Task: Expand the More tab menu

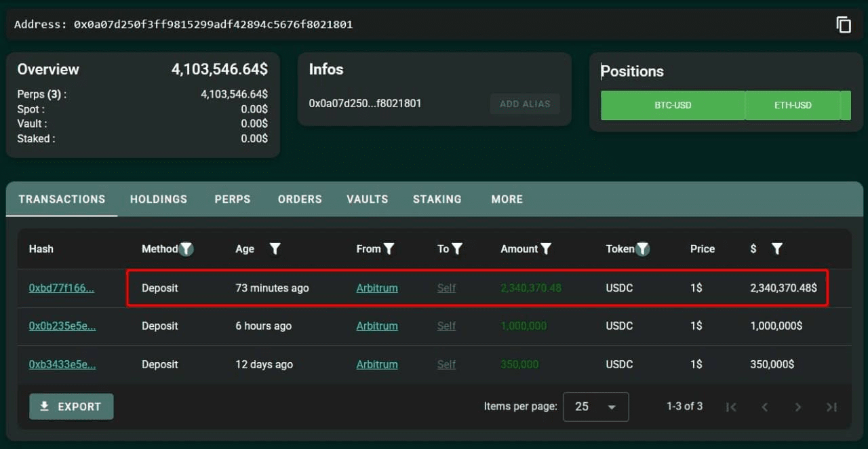Action: 507,199
